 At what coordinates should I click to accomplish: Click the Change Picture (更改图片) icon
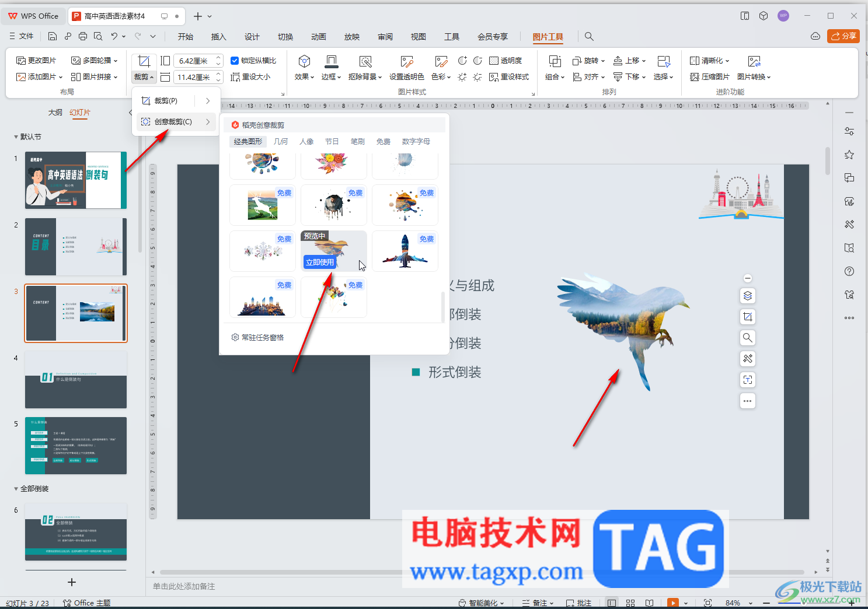21,61
